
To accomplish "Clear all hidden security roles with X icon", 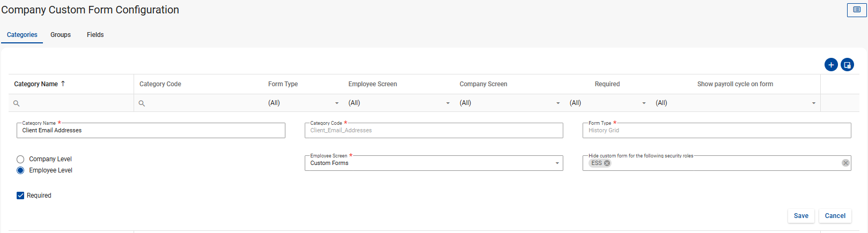I will 845,163.
